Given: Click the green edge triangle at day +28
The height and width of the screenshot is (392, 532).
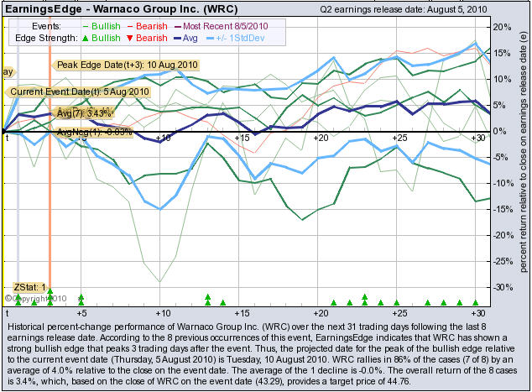Looking at the screenshot, I should point(443,302).
